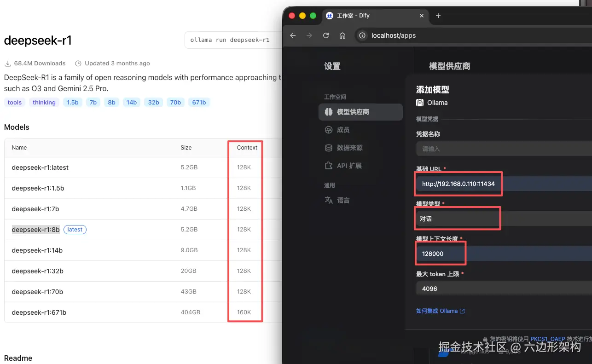Viewport: 592px width, 364px height.
Task: Click the API 扩展 puzzle icon
Action: pos(328,166)
